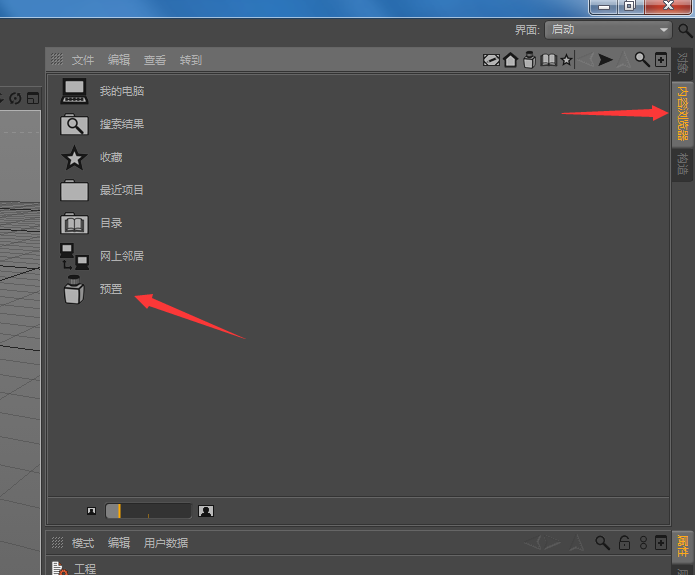Switch to the 属性 side tab

[683, 547]
